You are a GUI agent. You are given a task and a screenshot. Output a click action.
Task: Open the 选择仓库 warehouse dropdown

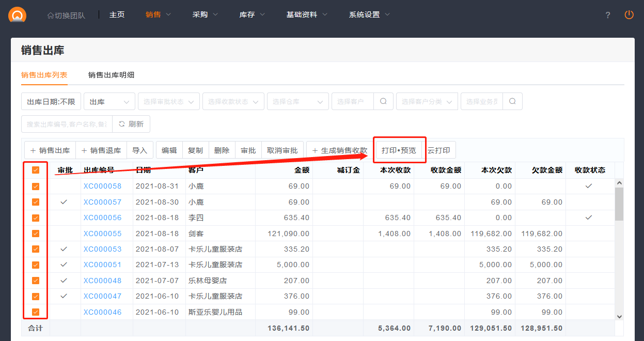297,102
